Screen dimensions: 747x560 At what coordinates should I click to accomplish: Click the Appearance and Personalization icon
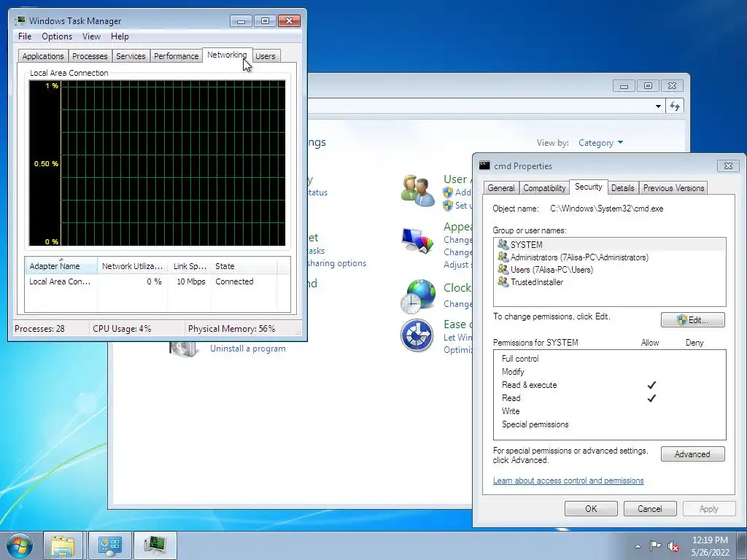click(417, 241)
